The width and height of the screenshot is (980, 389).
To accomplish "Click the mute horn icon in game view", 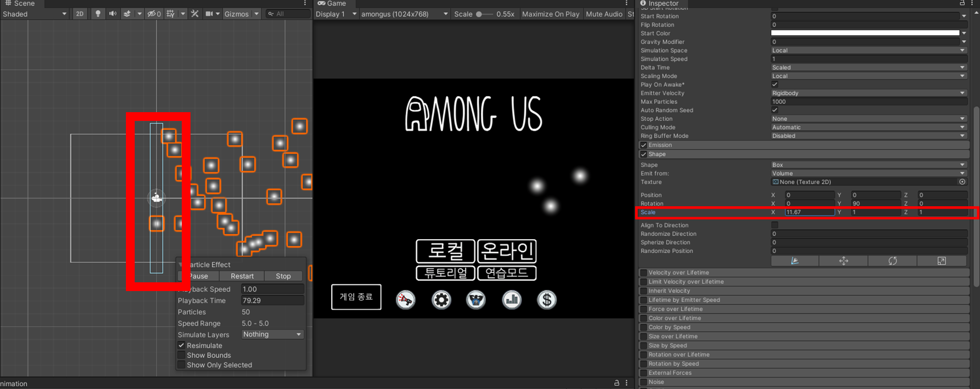I will pos(406,300).
